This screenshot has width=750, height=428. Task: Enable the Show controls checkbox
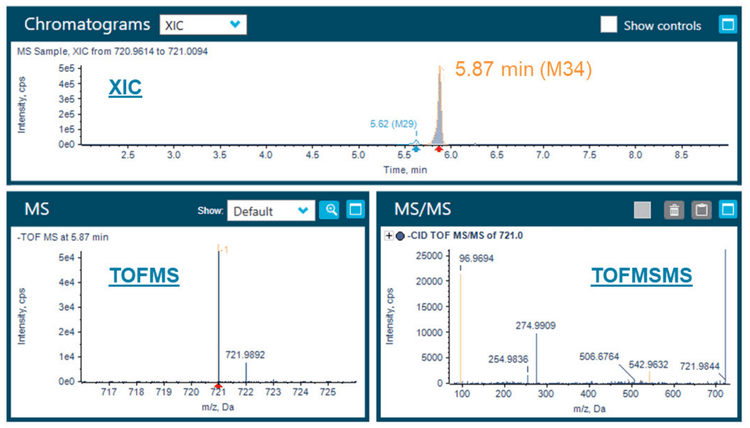608,25
